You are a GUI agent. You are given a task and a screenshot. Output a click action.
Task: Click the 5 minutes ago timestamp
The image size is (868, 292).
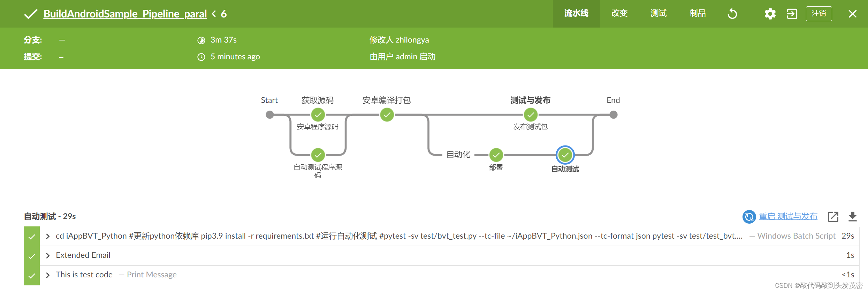[235, 57]
